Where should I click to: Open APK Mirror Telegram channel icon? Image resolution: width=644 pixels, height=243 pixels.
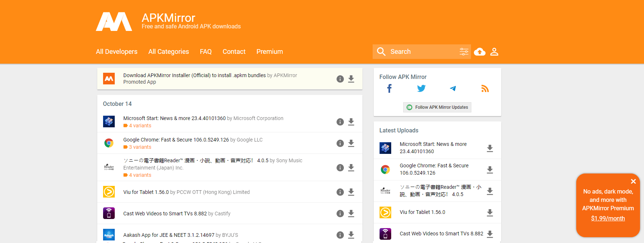click(453, 88)
